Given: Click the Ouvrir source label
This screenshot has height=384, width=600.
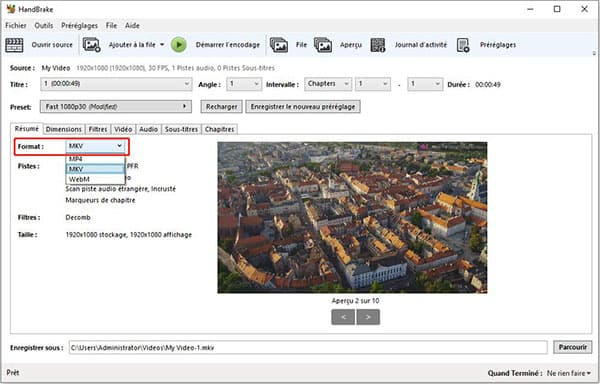Looking at the screenshot, I should tap(52, 45).
